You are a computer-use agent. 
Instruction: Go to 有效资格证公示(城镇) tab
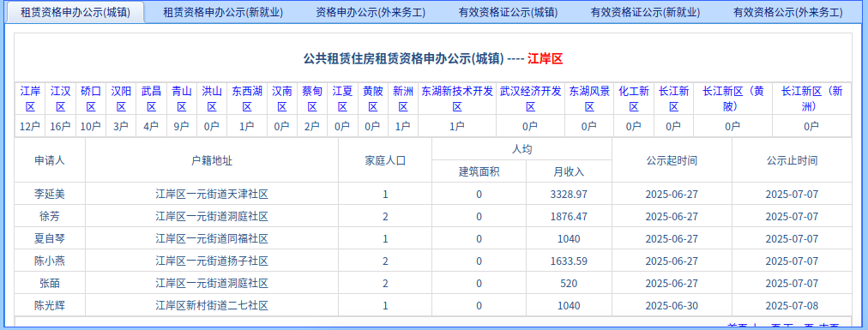(x=508, y=13)
